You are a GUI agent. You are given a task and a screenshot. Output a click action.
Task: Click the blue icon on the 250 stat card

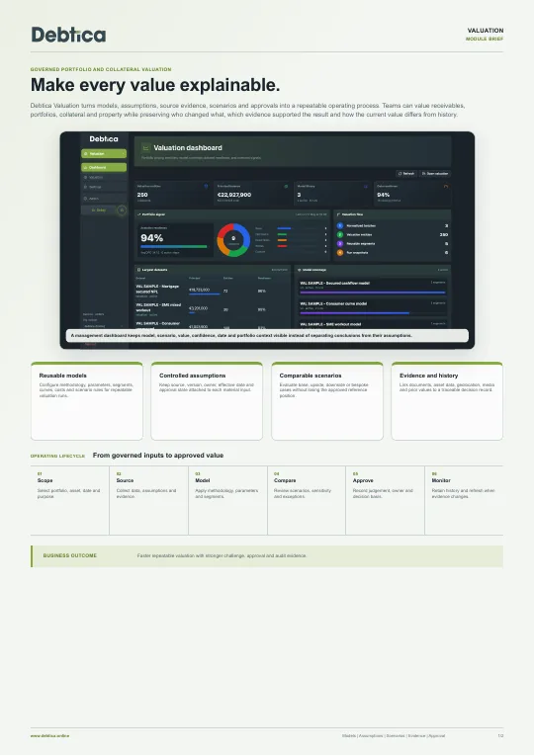206,186
